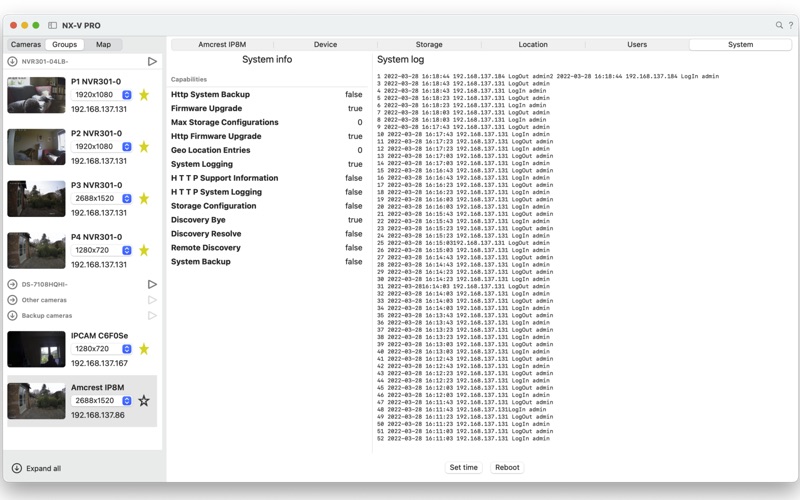
Task: Play the NVR301-04LB group
Action: coord(152,61)
